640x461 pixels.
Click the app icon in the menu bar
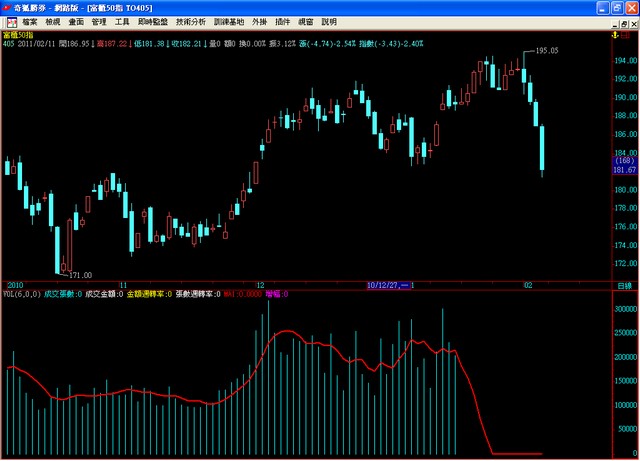tap(9, 21)
